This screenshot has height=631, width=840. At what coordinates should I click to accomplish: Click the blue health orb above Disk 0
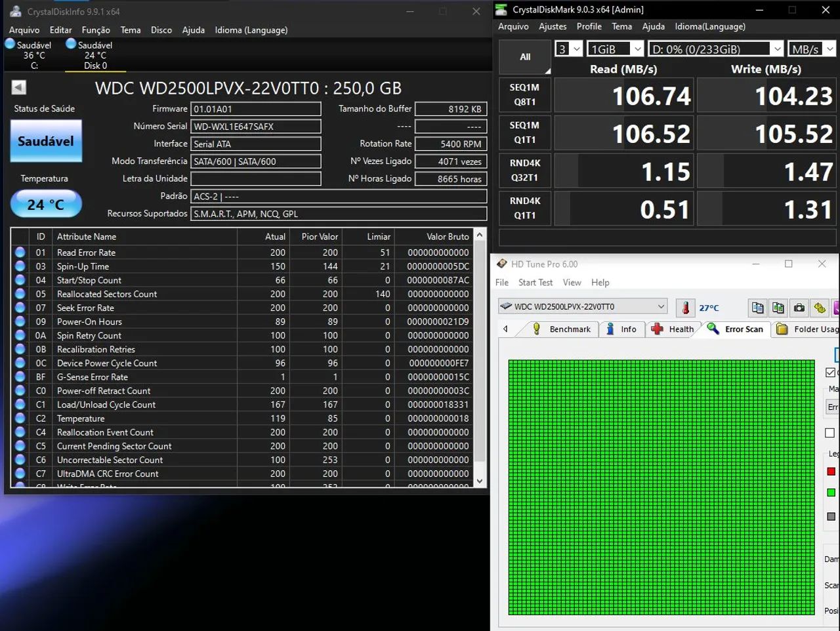tap(71, 44)
